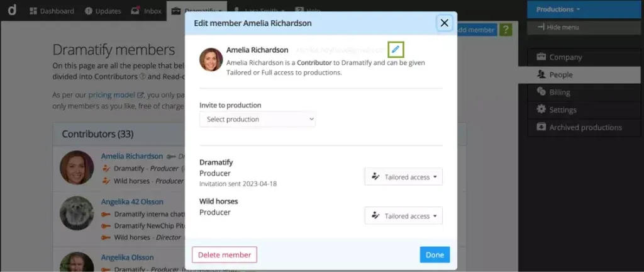This screenshot has width=644, height=272.
Task: Open Angelika 42 Olsson member link
Action: click(x=132, y=201)
